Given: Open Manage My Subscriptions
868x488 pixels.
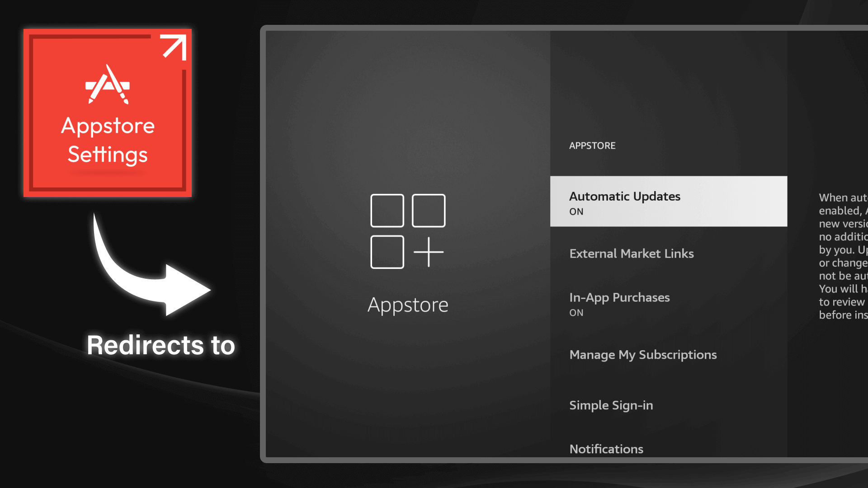Looking at the screenshot, I should (x=643, y=355).
